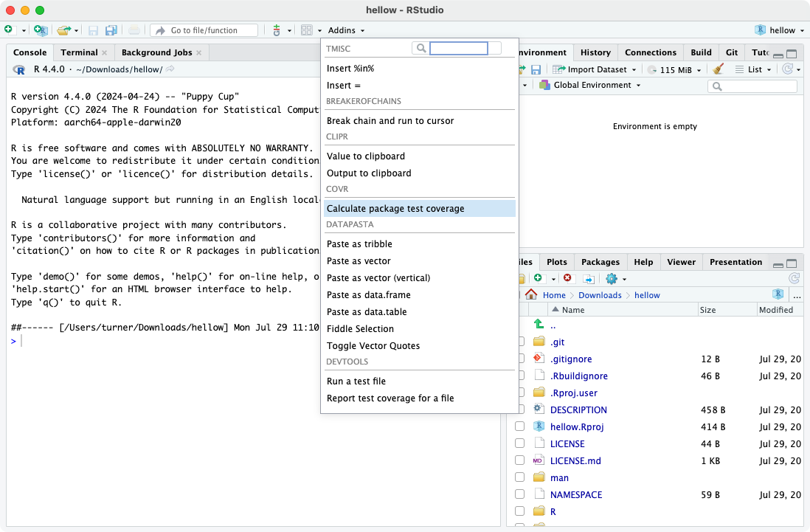The image size is (810, 532).
Task: Open an existing file via the folder icon
Action: [x=63, y=30]
